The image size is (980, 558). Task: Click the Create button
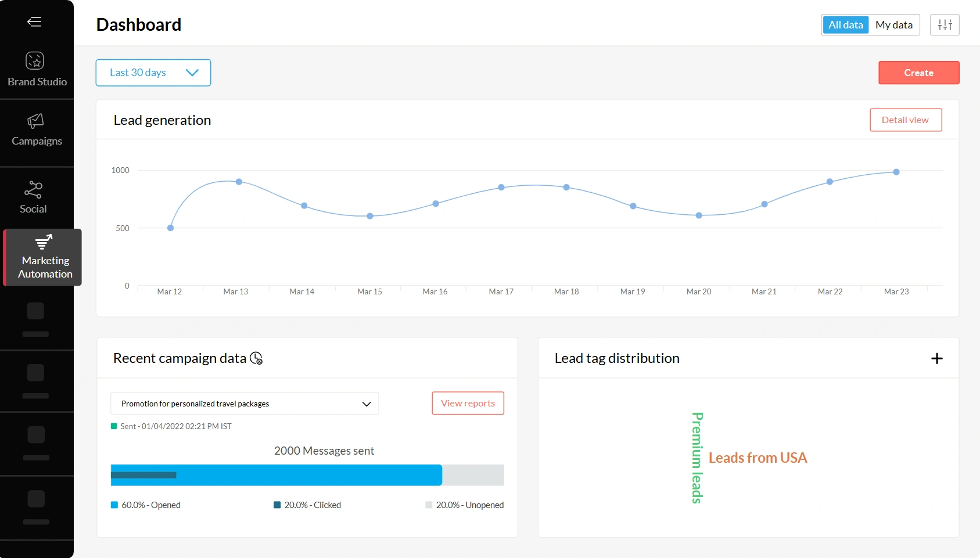[x=918, y=73]
